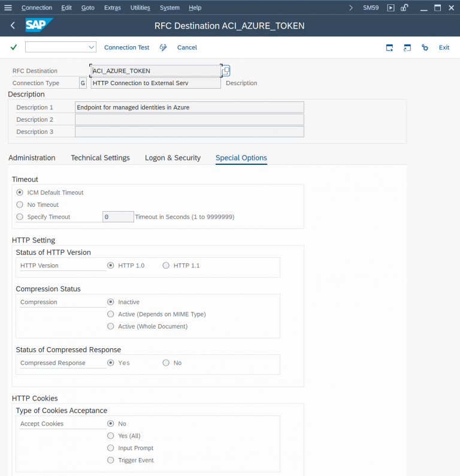
Task: Open the Goto menu
Action: [87, 8]
